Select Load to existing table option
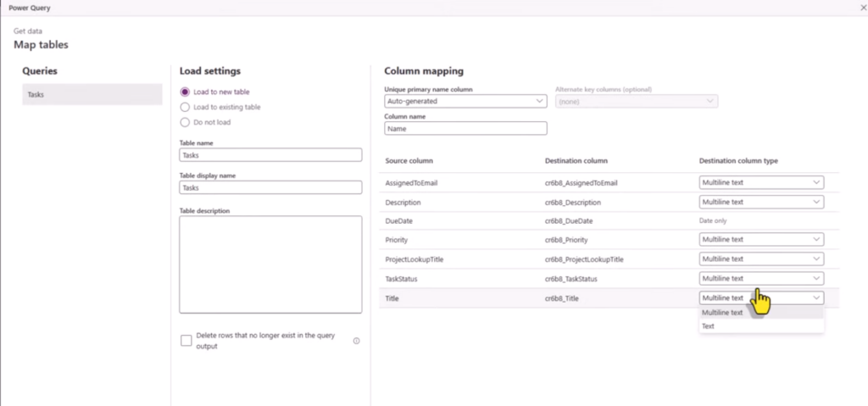Viewport: 868px width, 406px height. [185, 107]
